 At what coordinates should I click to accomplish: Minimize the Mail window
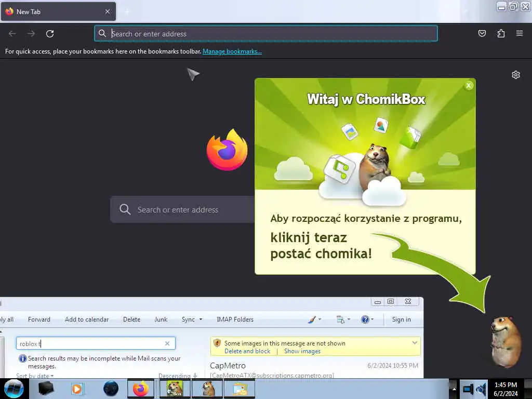(x=378, y=302)
